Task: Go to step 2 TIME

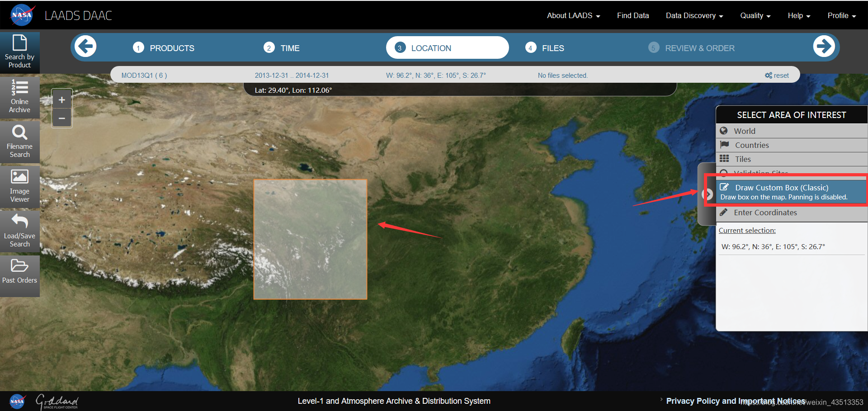Action: 282,48
